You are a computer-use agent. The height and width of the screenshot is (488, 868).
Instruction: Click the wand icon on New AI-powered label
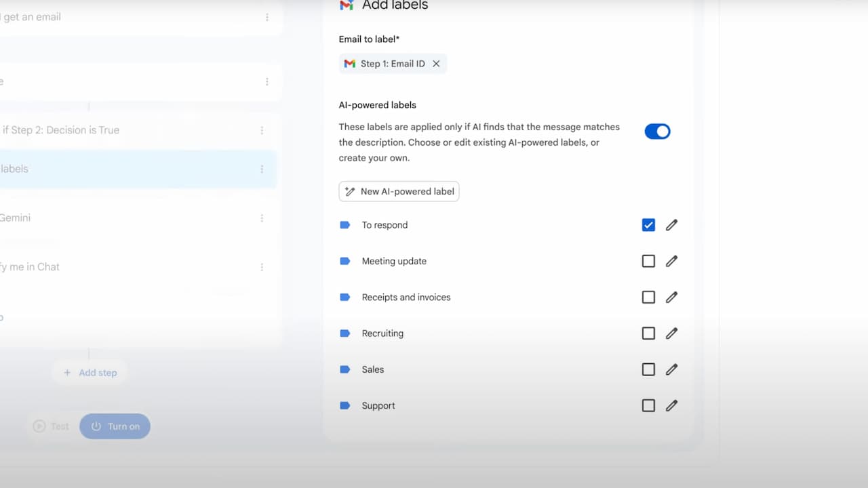350,191
